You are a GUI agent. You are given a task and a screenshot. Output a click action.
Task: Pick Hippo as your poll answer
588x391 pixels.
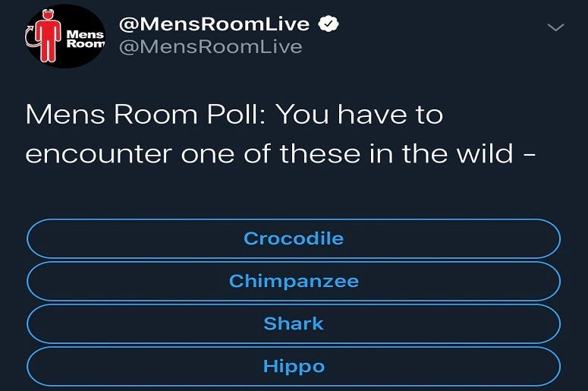(x=294, y=366)
